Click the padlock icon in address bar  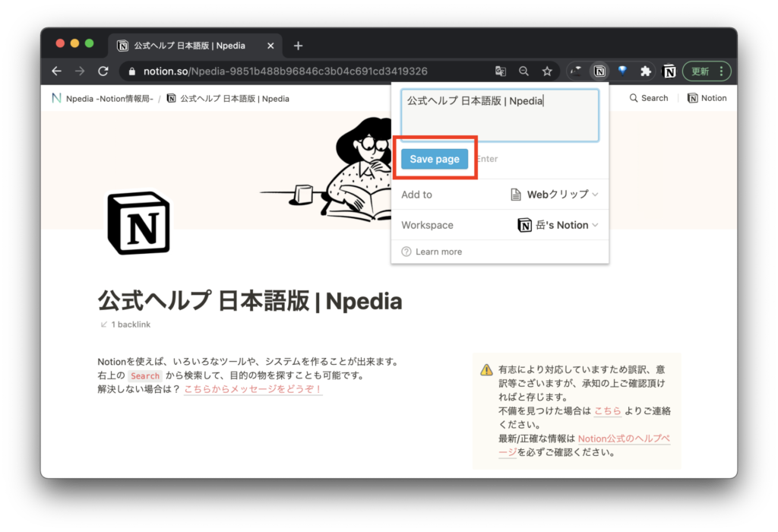(131, 71)
